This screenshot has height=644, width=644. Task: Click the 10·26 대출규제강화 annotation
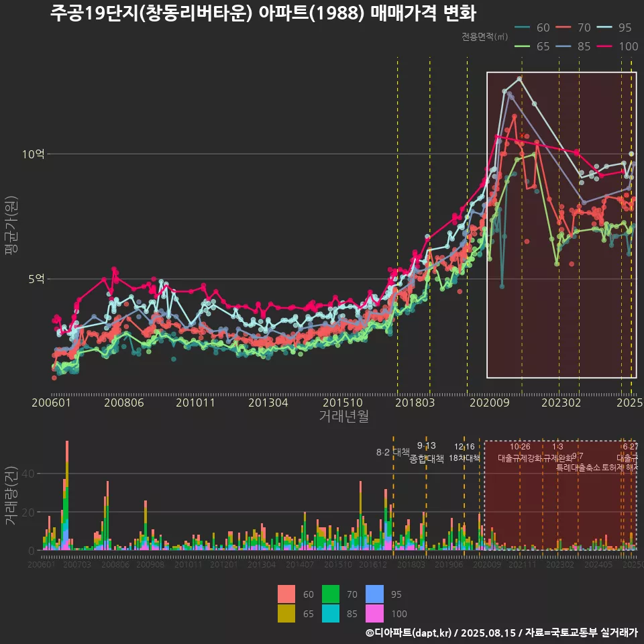(x=520, y=451)
